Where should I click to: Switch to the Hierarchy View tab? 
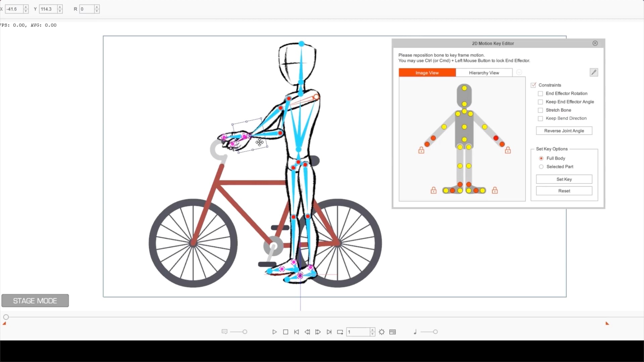click(484, 73)
